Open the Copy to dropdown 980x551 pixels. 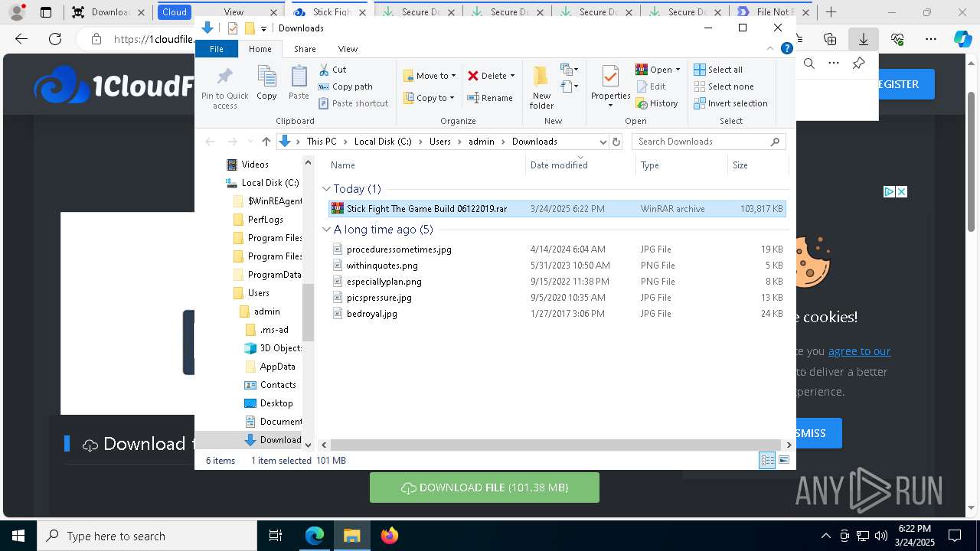(x=430, y=98)
